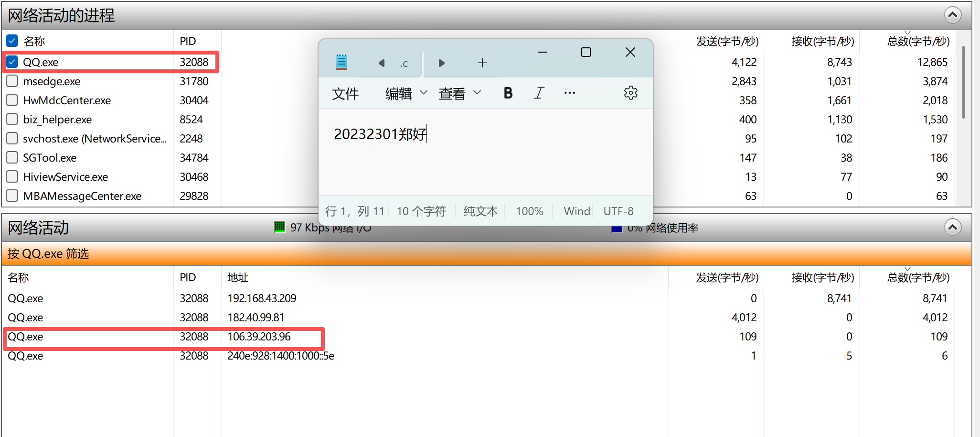980x437 pixels.
Task: Switch to the ".c" Notepad tab
Action: click(404, 63)
